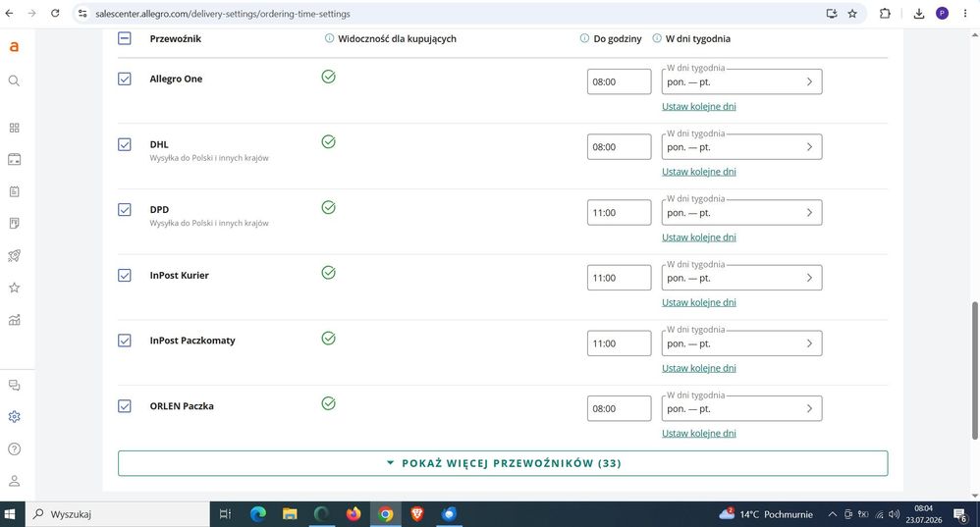Image resolution: width=980 pixels, height=527 pixels.
Task: Click the page vertical scrollbar thumb
Action: (975, 370)
